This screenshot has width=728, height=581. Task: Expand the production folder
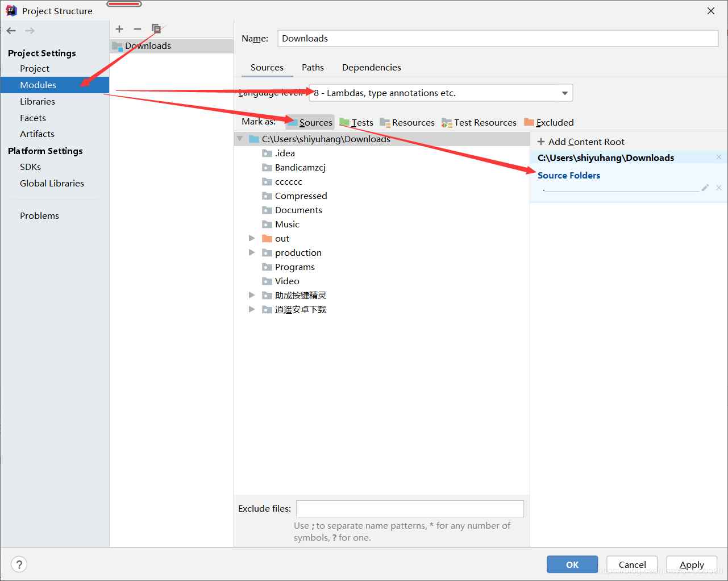252,252
